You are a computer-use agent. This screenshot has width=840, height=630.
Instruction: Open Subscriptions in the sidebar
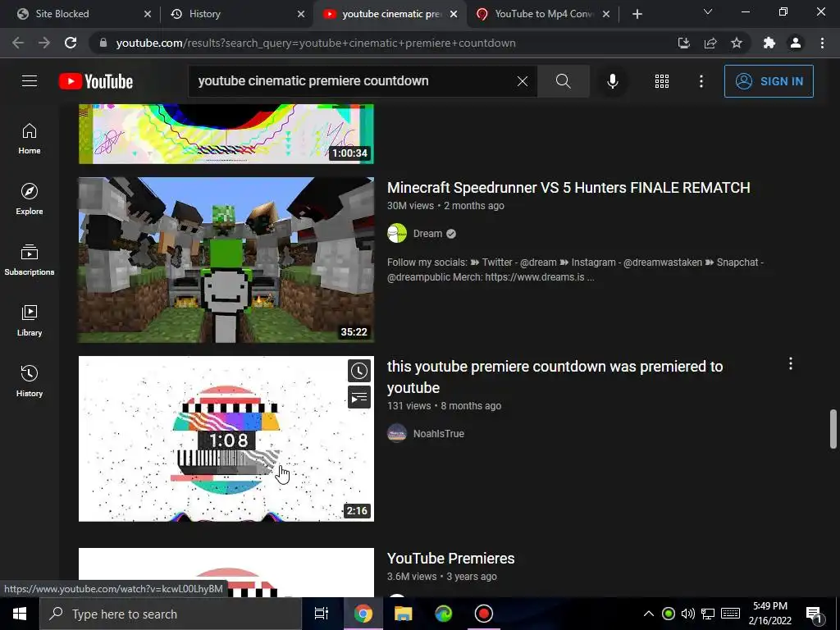30,260
